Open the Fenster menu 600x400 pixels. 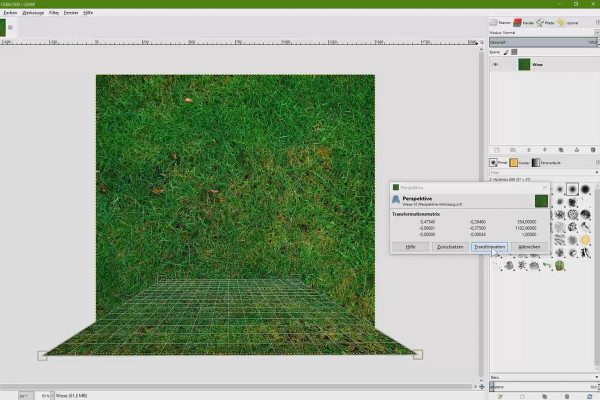click(71, 13)
